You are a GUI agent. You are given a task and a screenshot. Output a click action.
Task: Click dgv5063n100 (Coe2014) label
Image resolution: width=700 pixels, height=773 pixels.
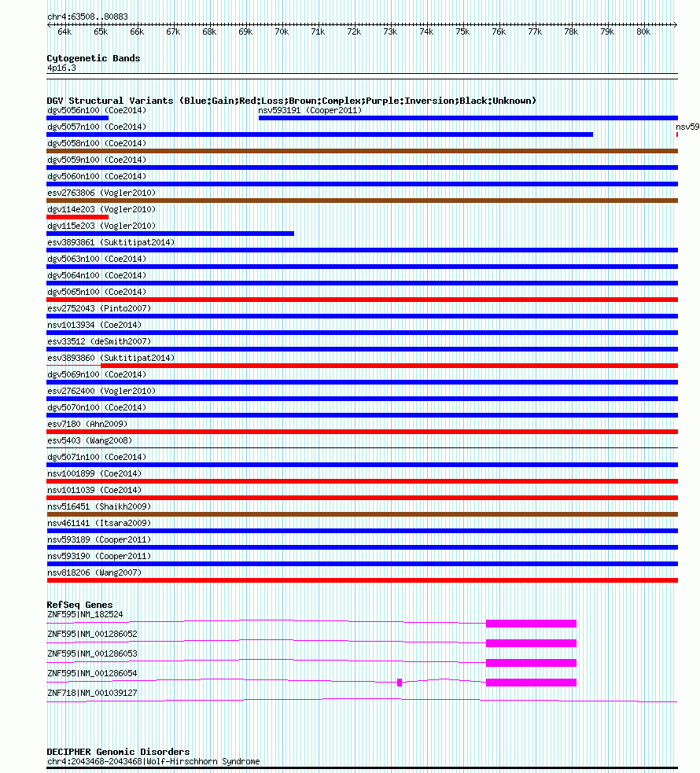pyautogui.click(x=97, y=259)
